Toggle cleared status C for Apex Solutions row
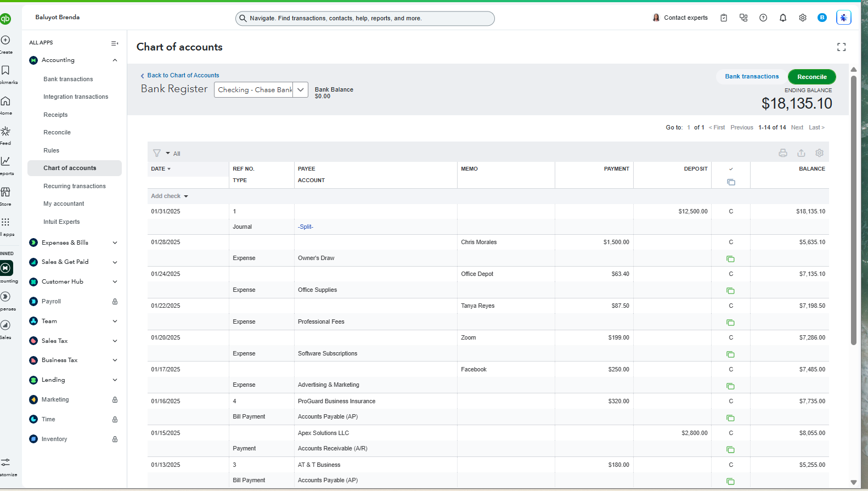Screen dimensions: 868x491 click(731, 433)
